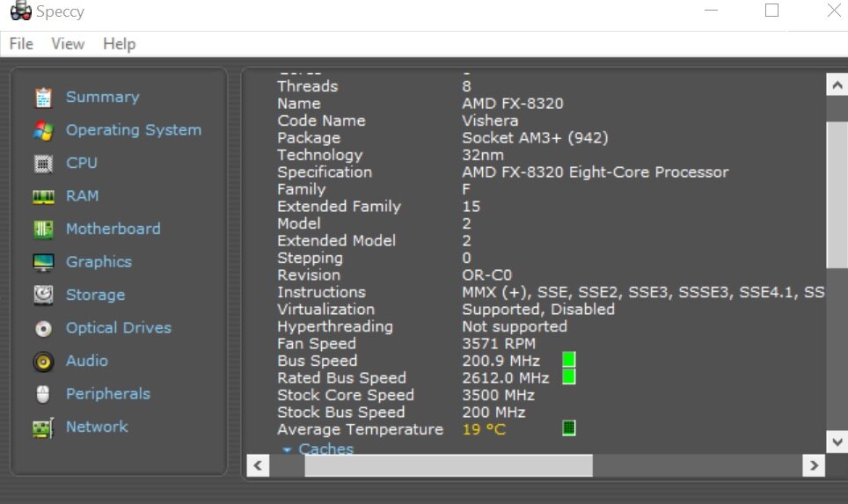Screen dimensions: 848x504
Task: View the Motherboard section
Action: [113, 230]
